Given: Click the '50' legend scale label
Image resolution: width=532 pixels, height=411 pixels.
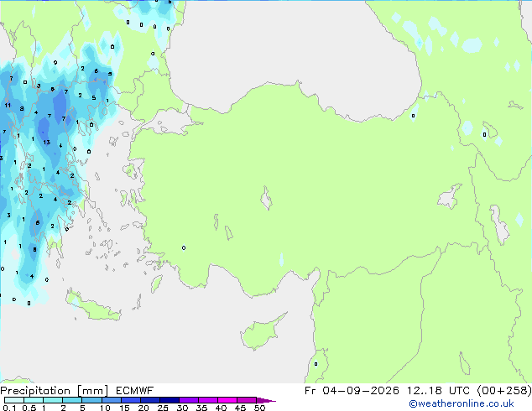Looking at the screenshot, I should pos(259,408).
